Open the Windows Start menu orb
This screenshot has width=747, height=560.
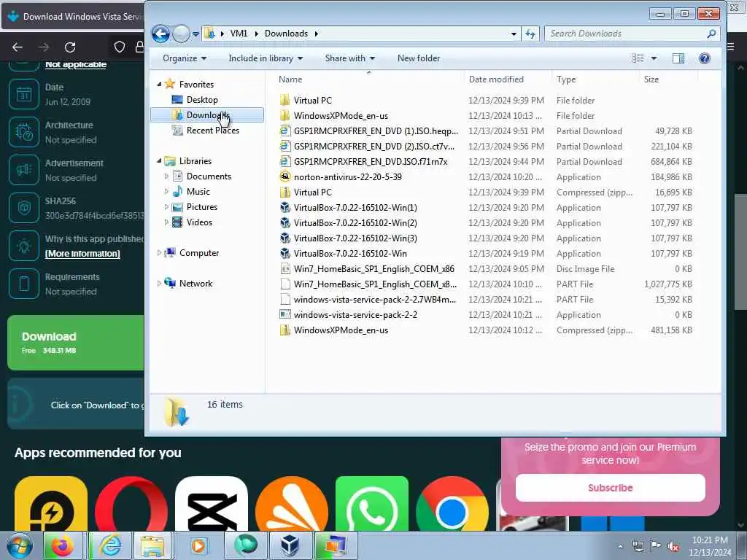pyautogui.click(x=20, y=545)
